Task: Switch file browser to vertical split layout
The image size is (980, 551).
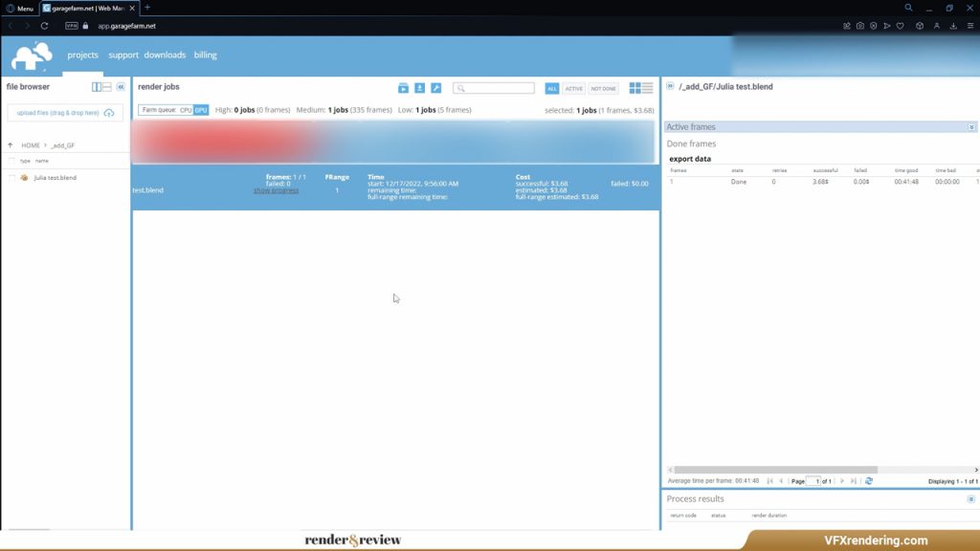Action: tap(97, 87)
